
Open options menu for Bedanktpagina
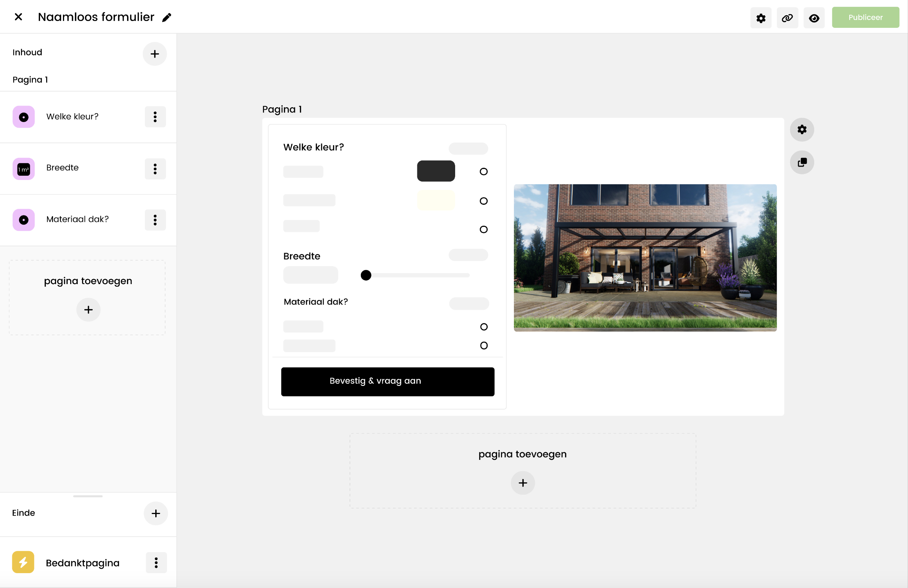point(156,562)
